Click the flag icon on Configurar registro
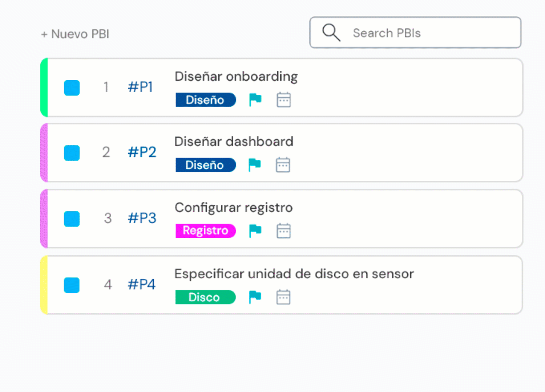The image size is (545, 392). click(x=255, y=230)
